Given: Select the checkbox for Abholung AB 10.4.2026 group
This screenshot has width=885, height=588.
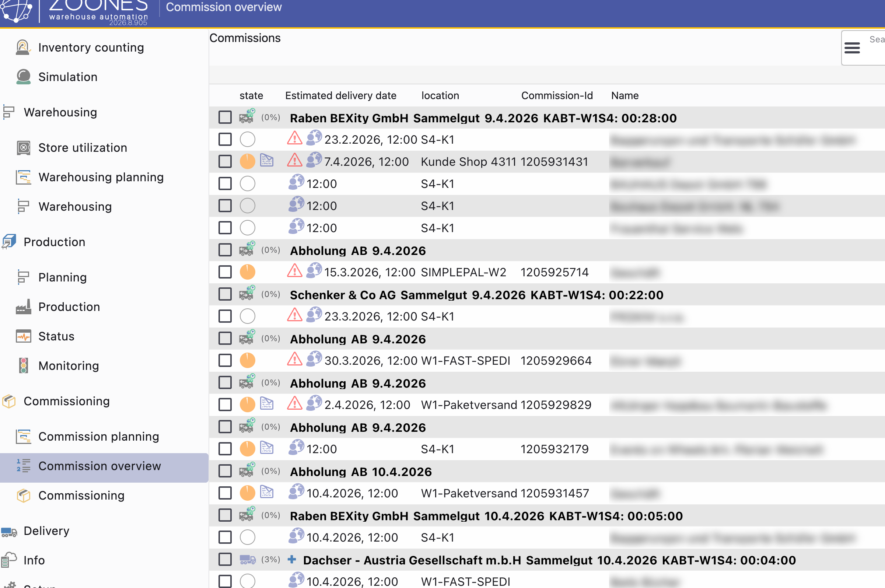Looking at the screenshot, I should [x=225, y=471].
